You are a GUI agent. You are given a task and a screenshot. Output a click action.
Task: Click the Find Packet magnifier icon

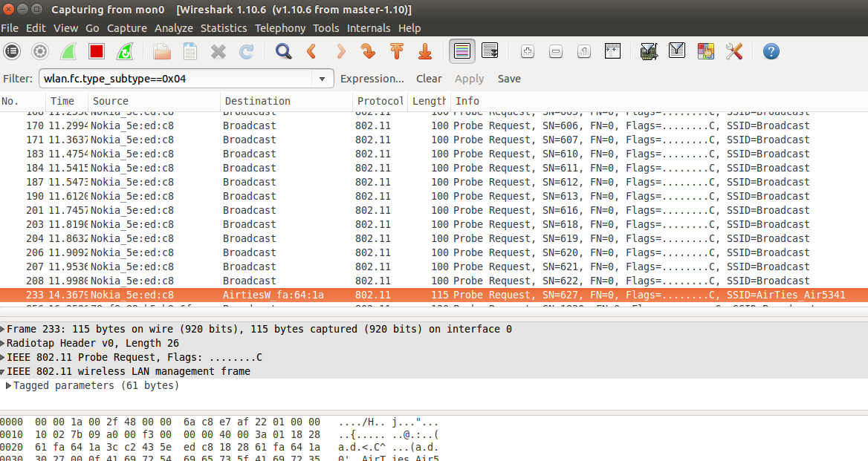point(283,51)
